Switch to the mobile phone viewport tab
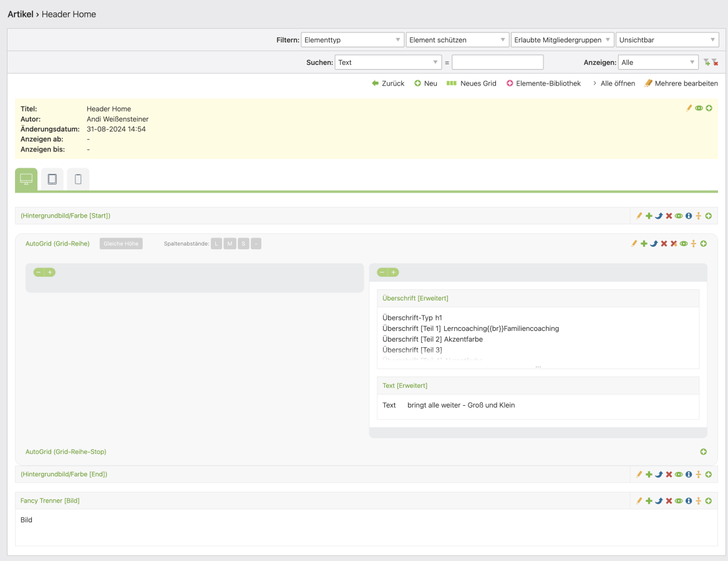This screenshot has width=728, height=561. (x=78, y=180)
